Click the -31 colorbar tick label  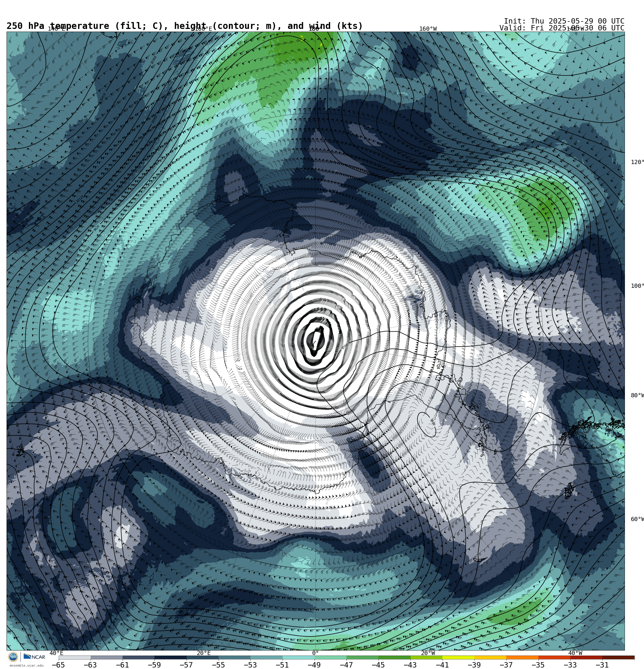(602, 665)
